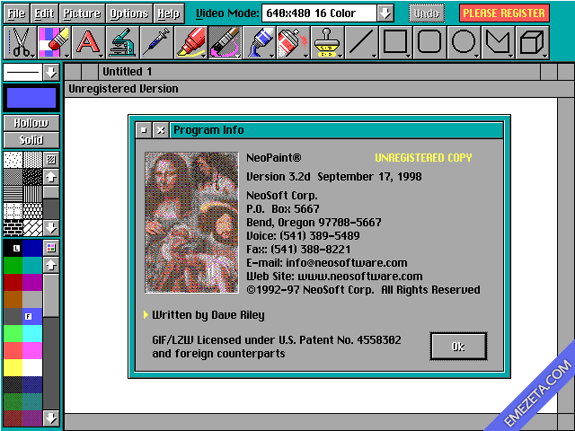Click the Program Info dialog system button
This screenshot has width=575, height=431.
pyautogui.click(x=144, y=130)
